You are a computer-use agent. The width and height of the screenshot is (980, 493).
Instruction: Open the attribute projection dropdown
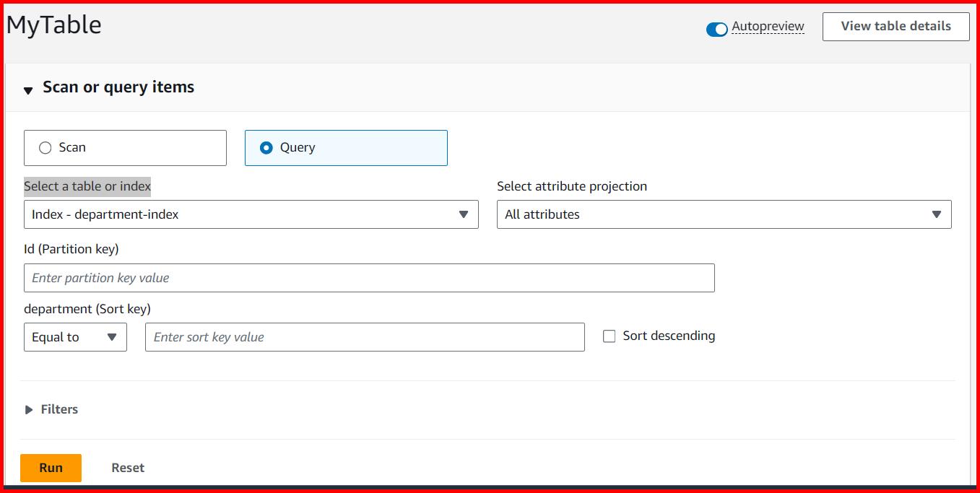coord(724,214)
